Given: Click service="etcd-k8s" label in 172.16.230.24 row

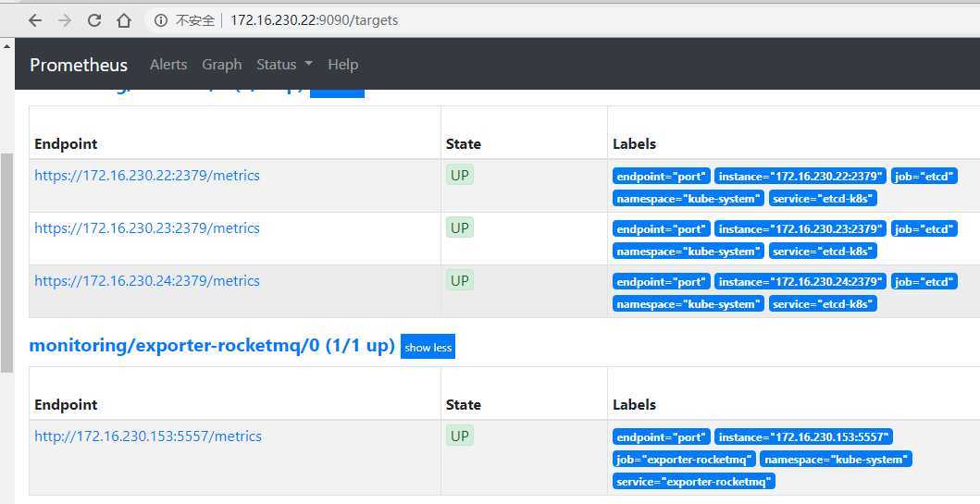Looking at the screenshot, I should (x=823, y=304).
